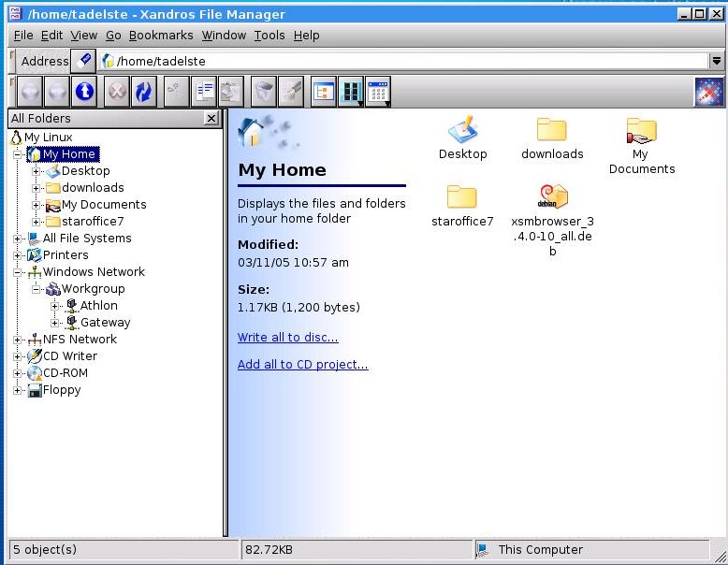Collapse the Windows Network tree node
Image resolution: width=728 pixels, height=565 pixels.
click(18, 272)
